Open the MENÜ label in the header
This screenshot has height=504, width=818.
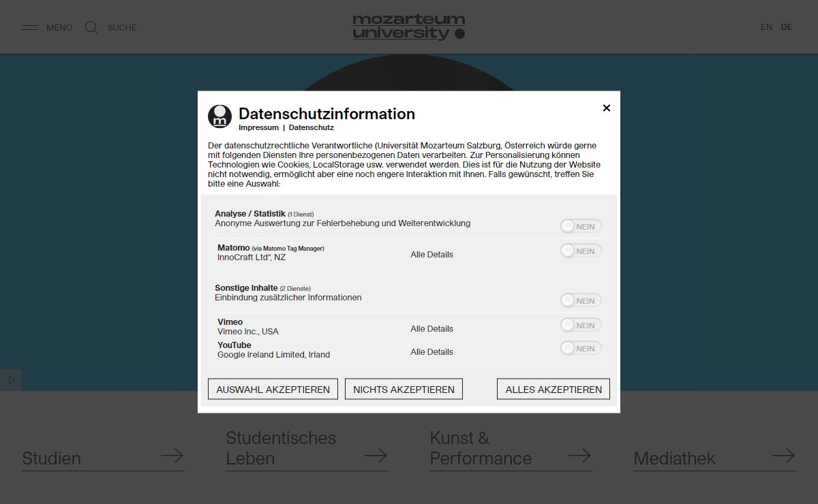(59, 28)
